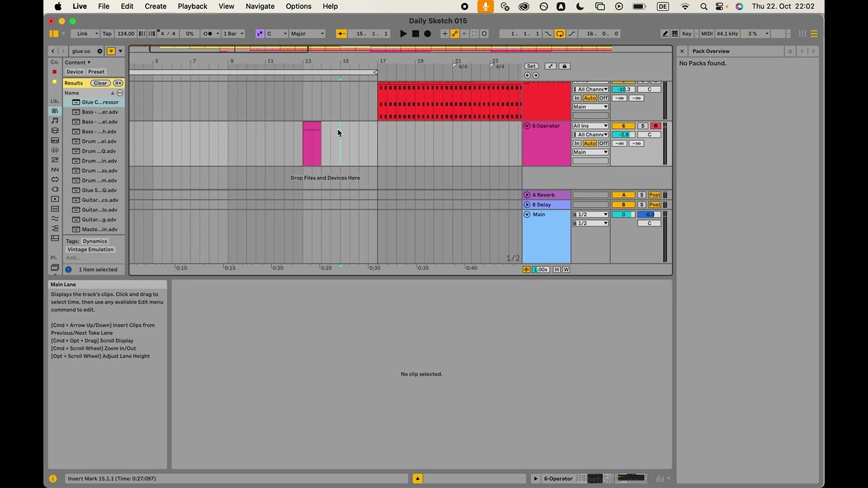
Task: Start playback with the Play button
Action: point(403,33)
